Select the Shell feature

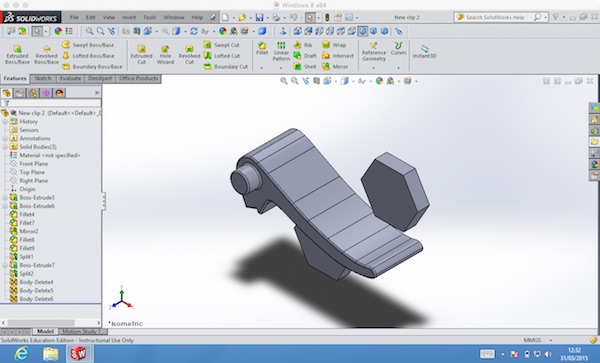click(x=305, y=67)
